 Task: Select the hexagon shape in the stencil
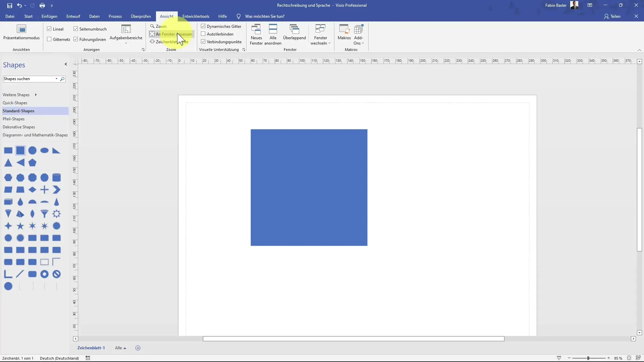[x=8, y=177]
